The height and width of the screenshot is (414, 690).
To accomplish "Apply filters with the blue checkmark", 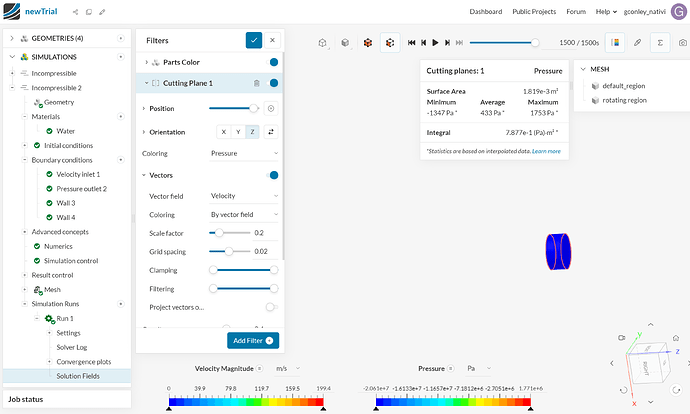I will tap(254, 40).
